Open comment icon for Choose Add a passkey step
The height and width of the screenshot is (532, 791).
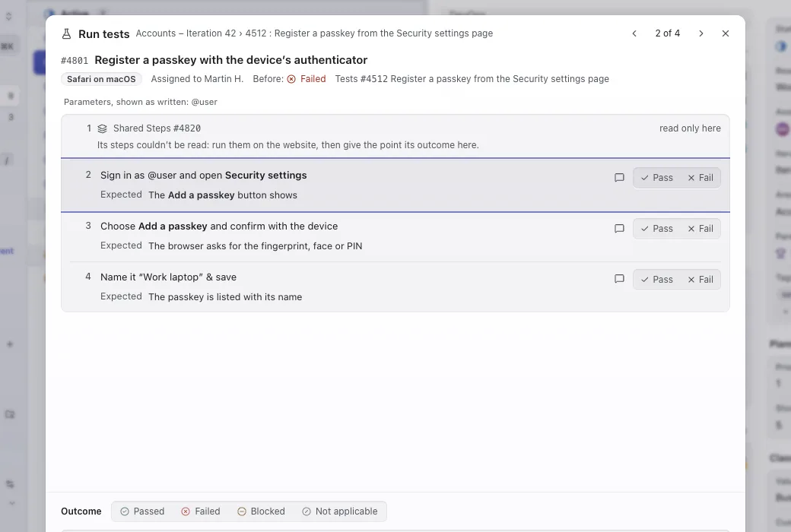pos(619,229)
